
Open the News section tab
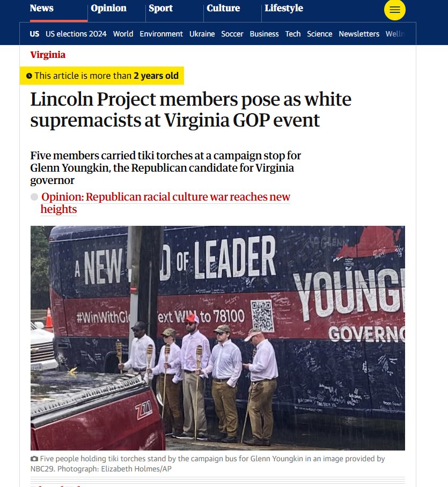42,8
